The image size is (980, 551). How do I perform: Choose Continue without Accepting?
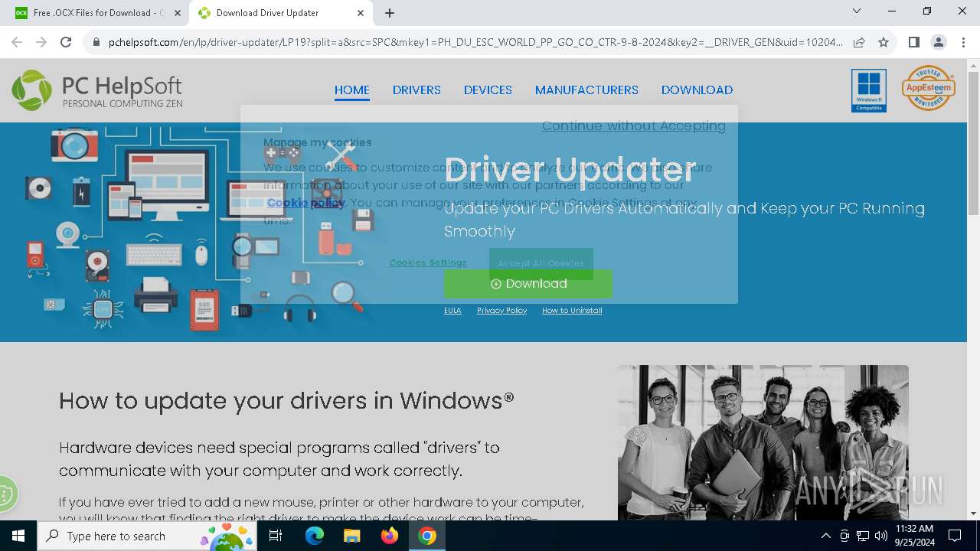[634, 126]
